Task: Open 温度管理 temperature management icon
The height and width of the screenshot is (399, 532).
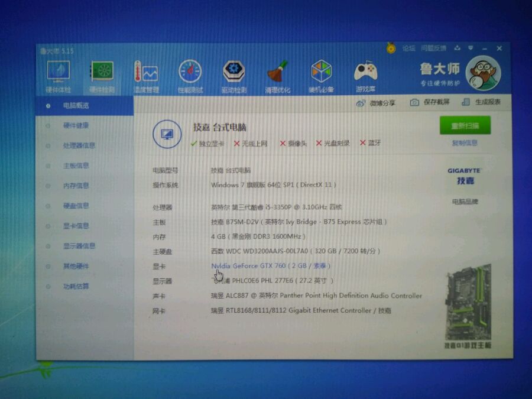Action: [146, 76]
